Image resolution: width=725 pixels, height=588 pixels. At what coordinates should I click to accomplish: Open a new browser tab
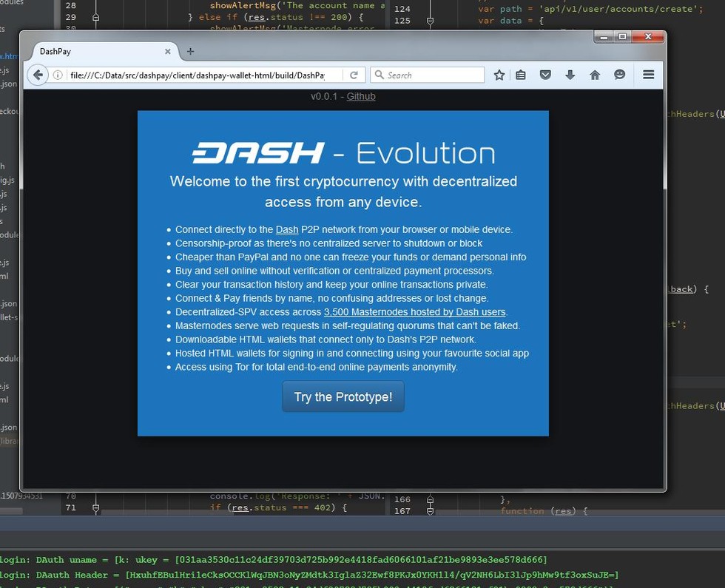click(191, 51)
